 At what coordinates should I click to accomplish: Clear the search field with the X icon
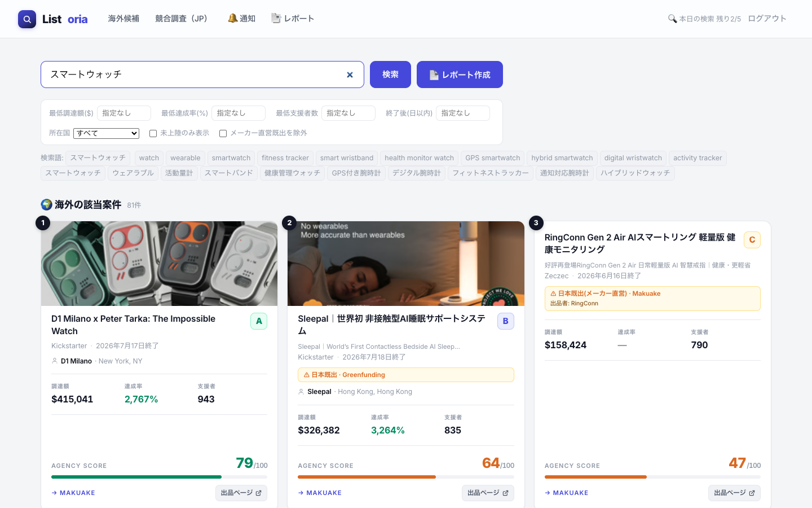(350, 75)
